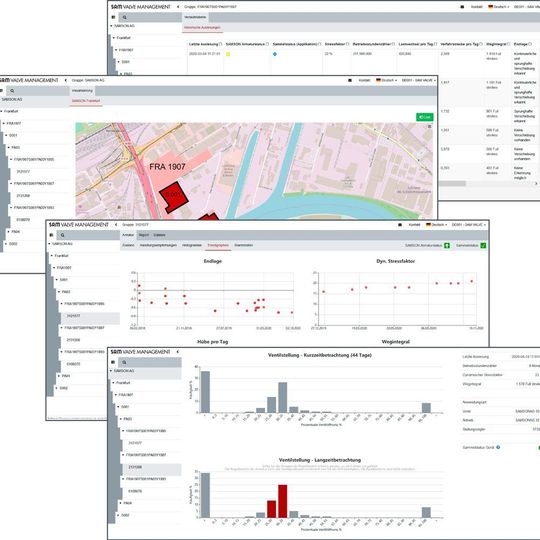
Task: Open Visualisierung tab in map window
Action: [x=82, y=91]
